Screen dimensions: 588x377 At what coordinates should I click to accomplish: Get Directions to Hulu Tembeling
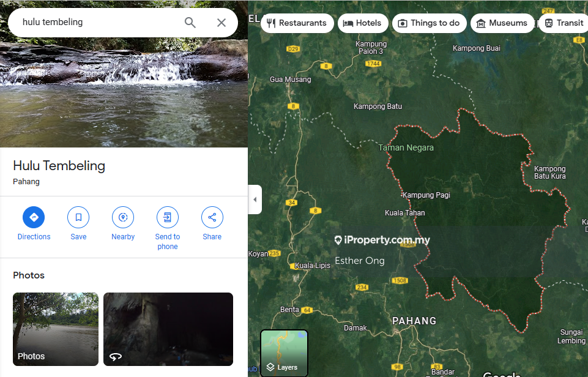[34, 217]
